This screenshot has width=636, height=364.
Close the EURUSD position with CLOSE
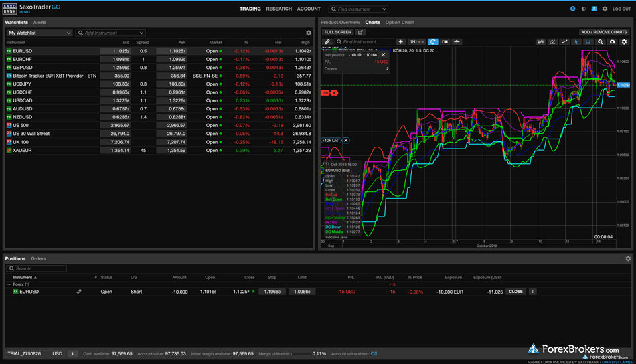515,292
